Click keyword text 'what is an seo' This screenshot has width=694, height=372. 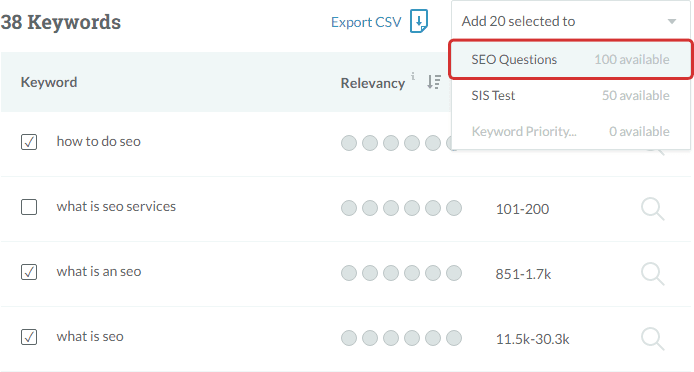[x=99, y=271]
